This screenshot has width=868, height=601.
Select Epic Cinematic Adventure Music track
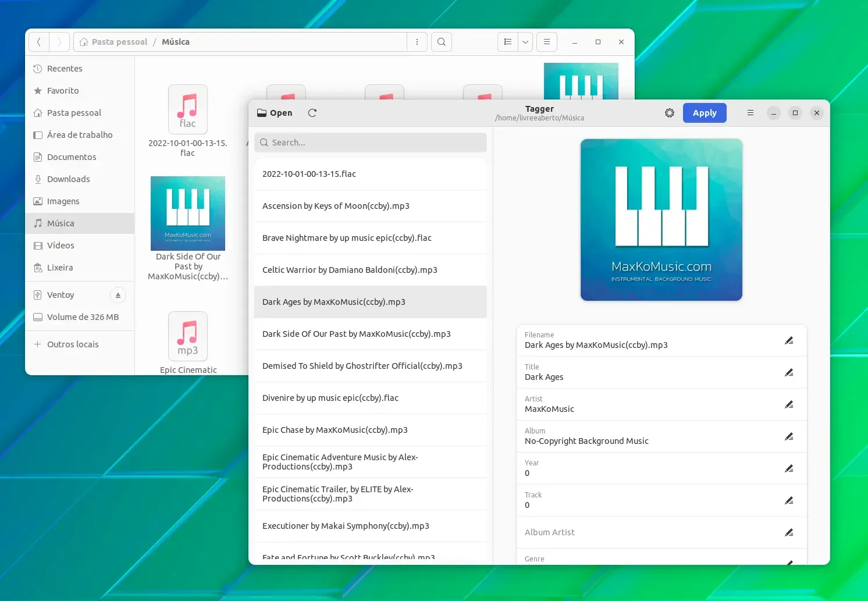pyautogui.click(x=371, y=462)
